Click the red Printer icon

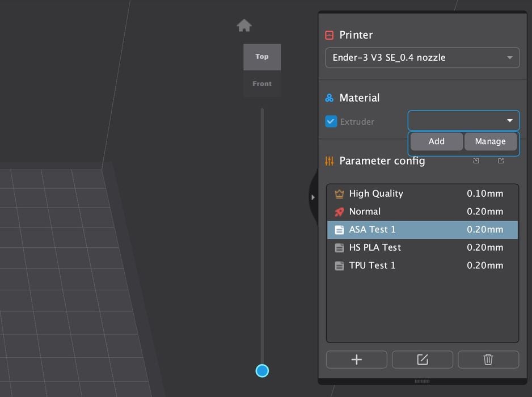[330, 35]
